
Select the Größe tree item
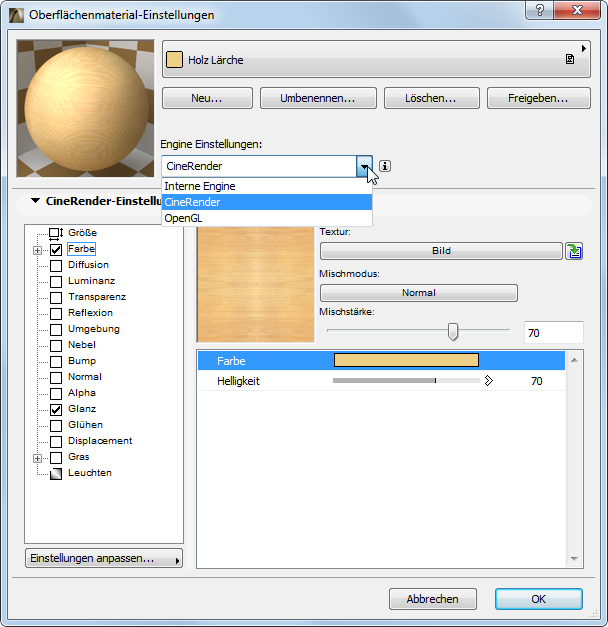click(82, 233)
